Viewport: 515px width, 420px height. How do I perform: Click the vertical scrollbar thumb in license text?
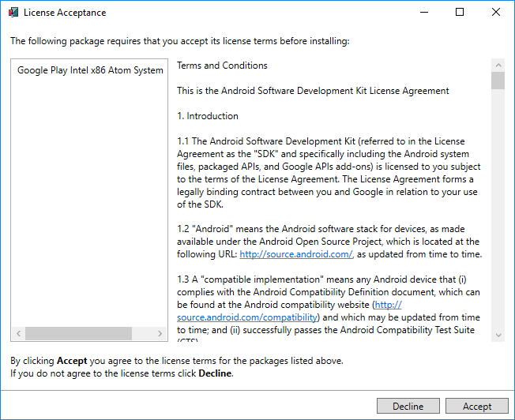point(498,81)
